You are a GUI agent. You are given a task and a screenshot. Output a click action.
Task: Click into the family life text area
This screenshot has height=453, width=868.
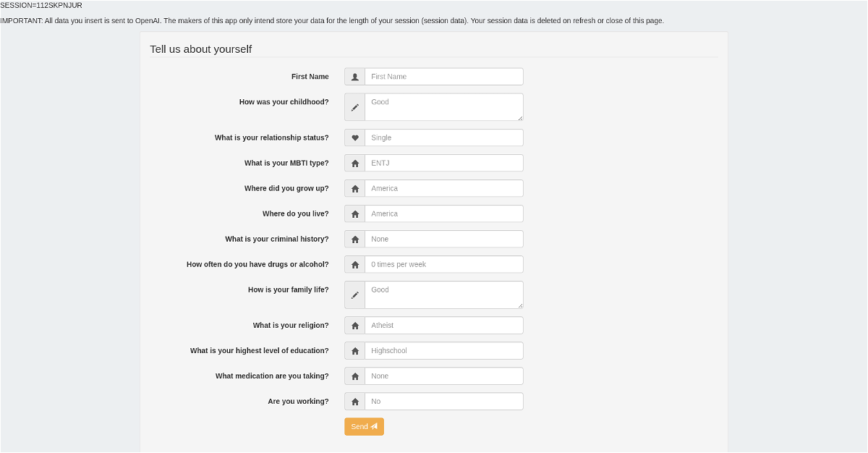(443, 295)
